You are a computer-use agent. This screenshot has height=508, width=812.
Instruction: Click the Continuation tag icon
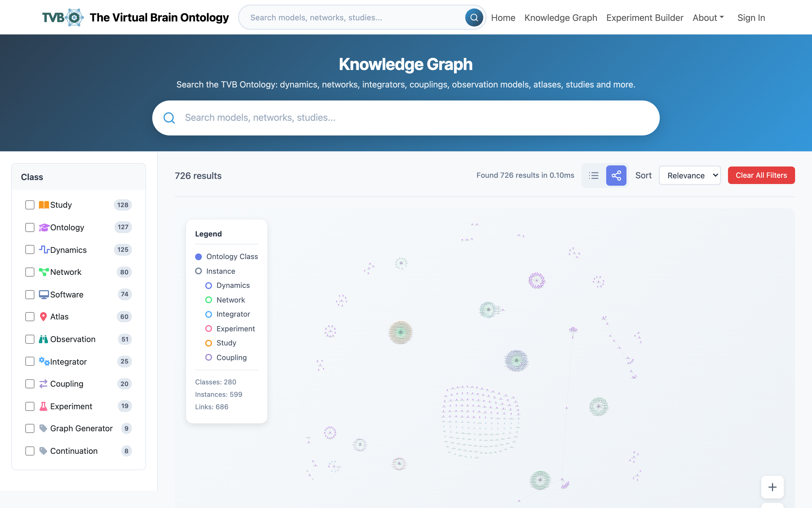[43, 451]
